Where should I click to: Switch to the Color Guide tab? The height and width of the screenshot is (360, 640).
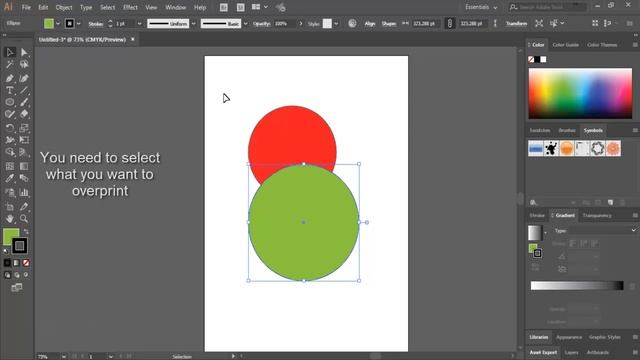(x=565, y=45)
